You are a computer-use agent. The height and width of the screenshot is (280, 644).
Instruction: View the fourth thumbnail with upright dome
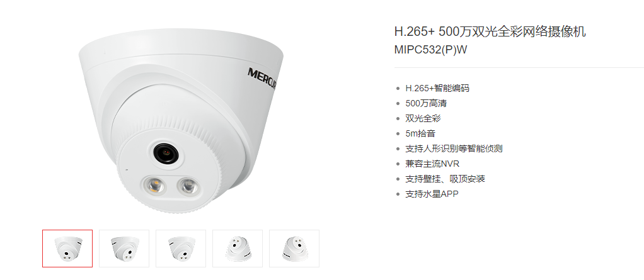pos(238,249)
